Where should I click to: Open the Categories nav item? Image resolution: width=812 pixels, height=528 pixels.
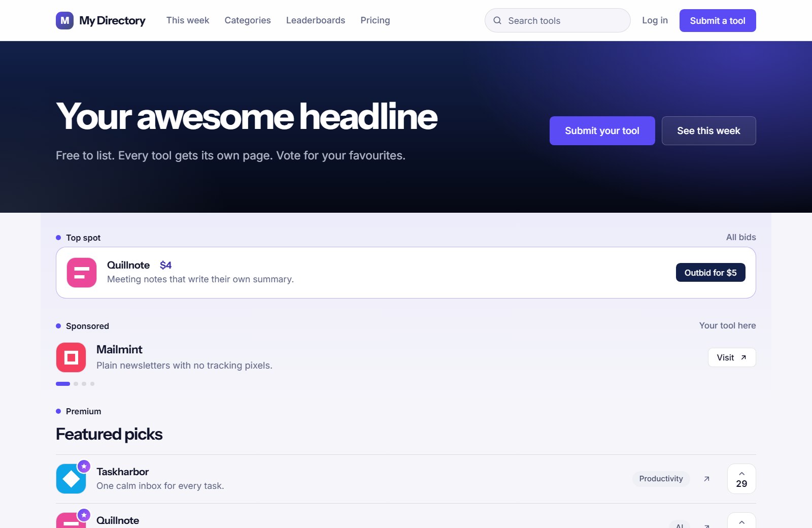(248, 20)
